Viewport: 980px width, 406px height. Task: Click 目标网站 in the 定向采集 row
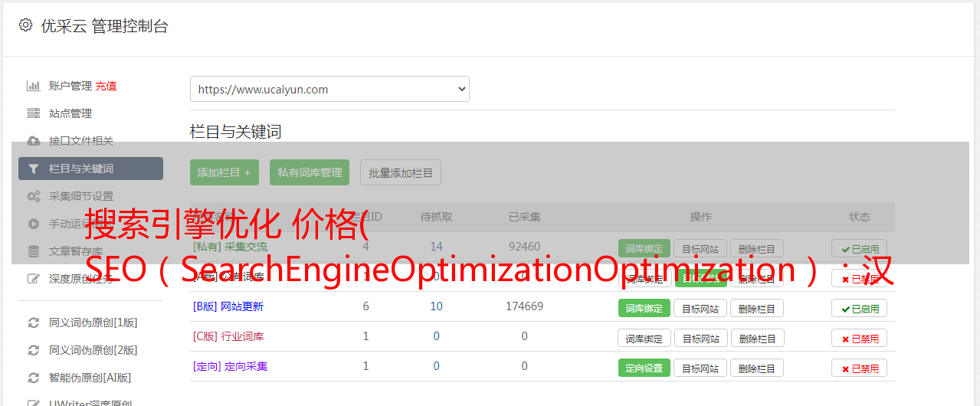(700, 368)
